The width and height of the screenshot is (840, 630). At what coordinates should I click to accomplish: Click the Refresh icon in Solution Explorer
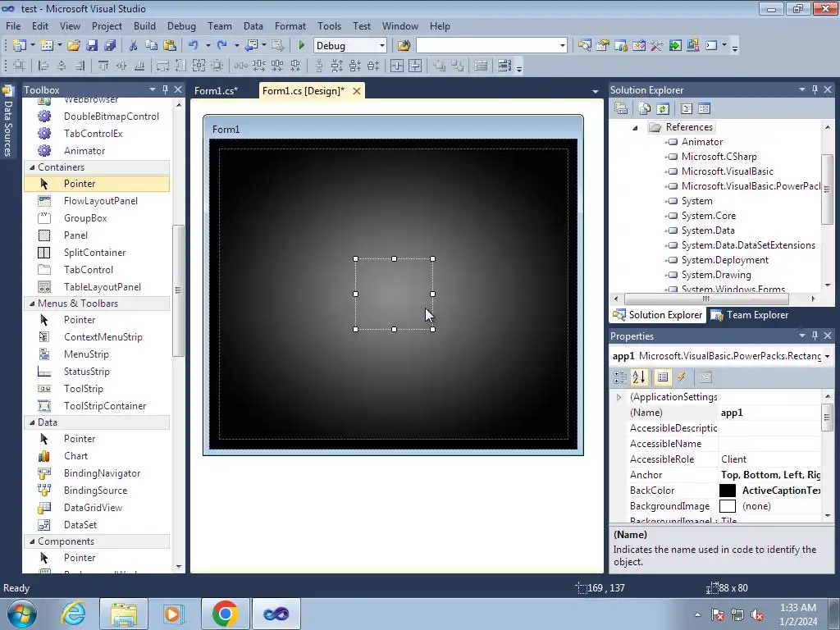663,109
